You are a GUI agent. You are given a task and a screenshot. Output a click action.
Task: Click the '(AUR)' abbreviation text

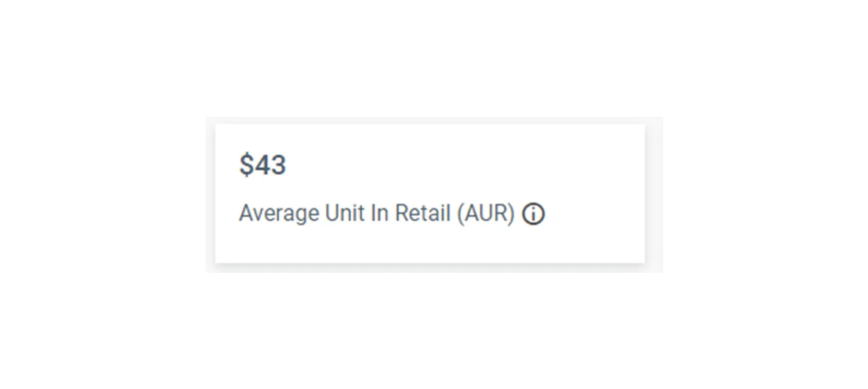(485, 214)
